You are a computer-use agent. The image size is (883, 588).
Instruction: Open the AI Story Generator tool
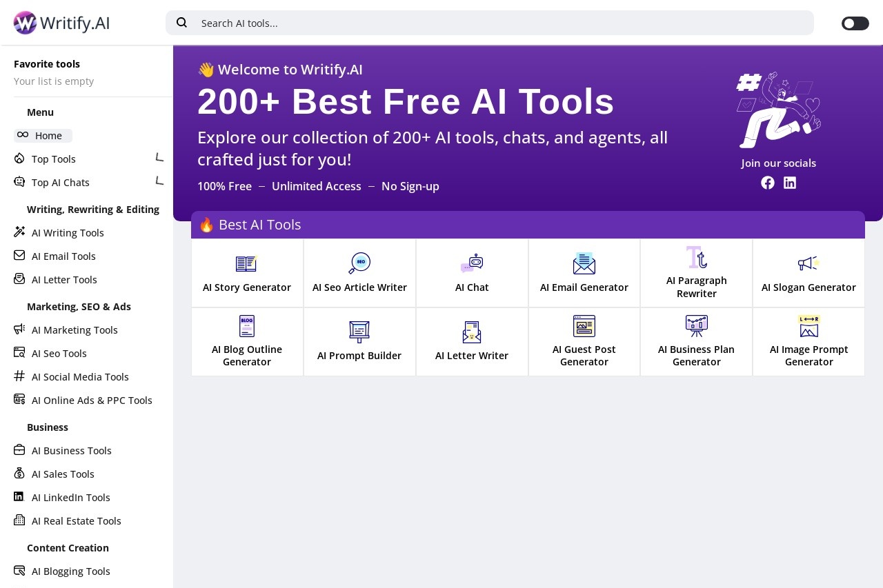pyautogui.click(x=247, y=273)
